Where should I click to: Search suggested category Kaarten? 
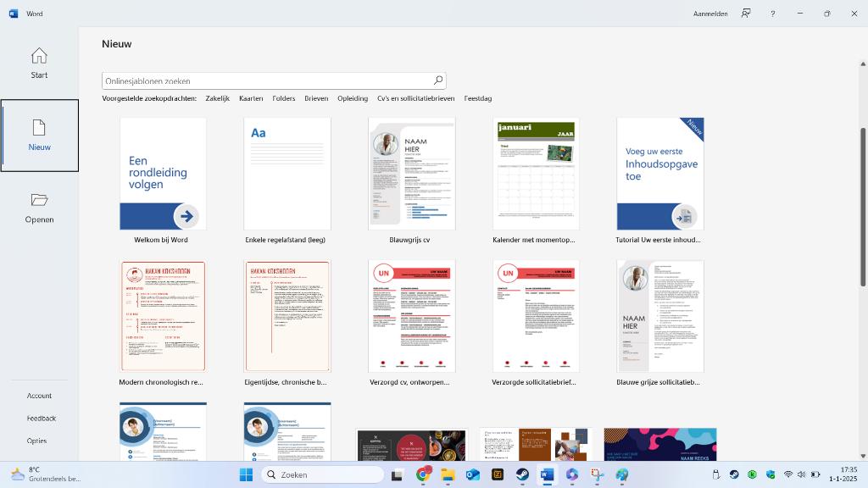coord(251,98)
